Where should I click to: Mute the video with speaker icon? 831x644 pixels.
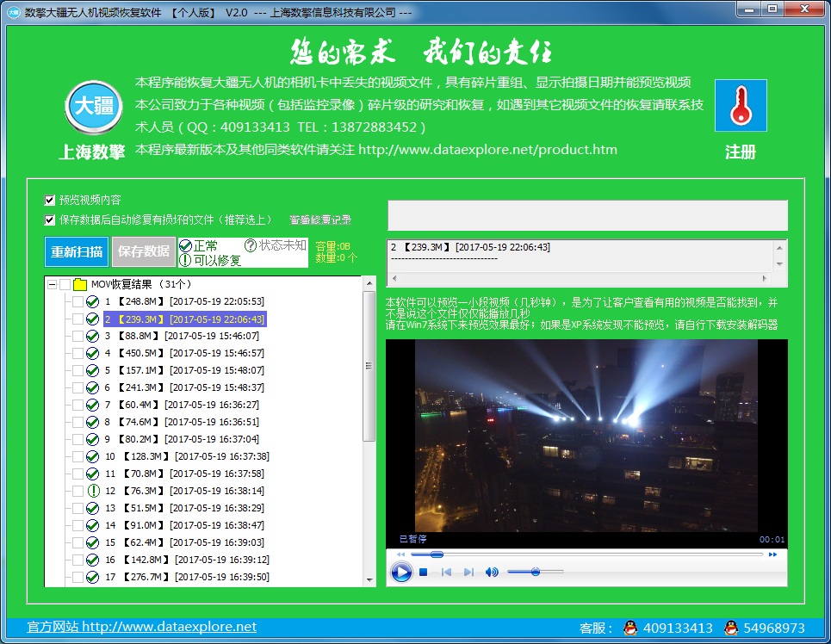pos(492,572)
